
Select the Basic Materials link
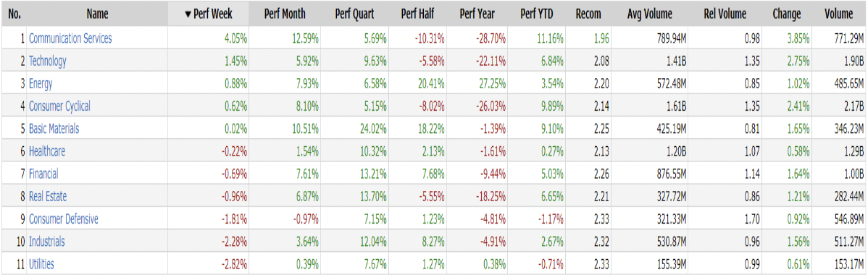[x=54, y=128]
